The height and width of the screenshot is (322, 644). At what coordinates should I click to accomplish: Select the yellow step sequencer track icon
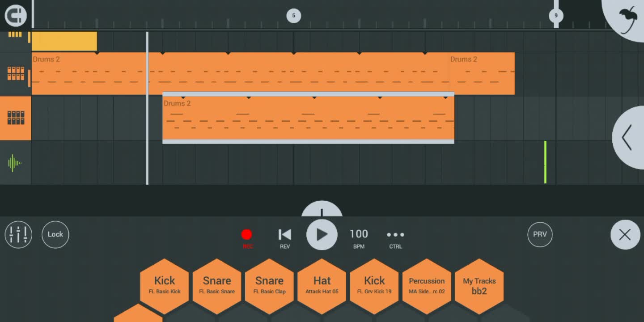tap(15, 35)
